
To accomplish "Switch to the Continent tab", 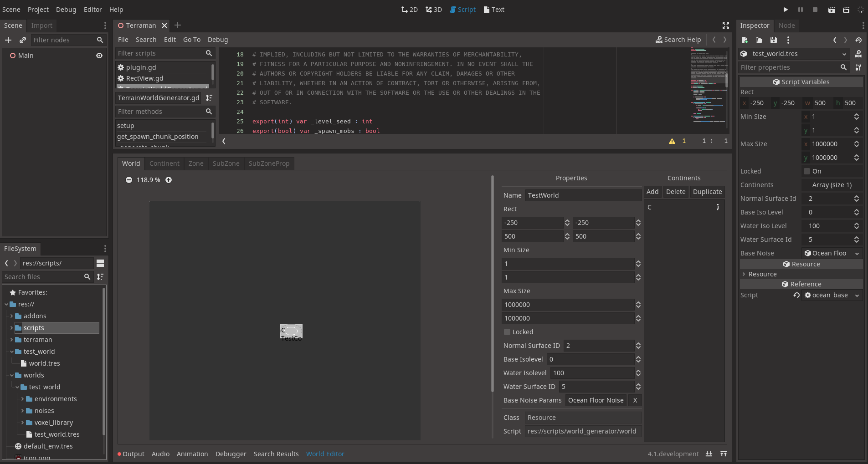I will (164, 163).
